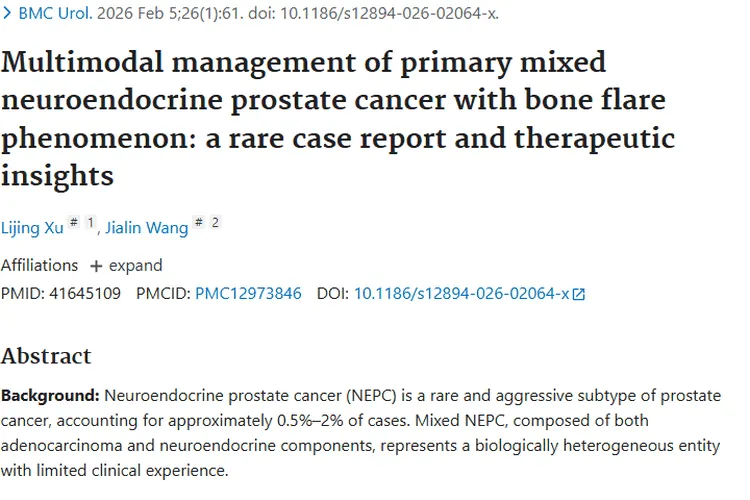Click the # superscript after Lijing Xu
Image resolution: width=750 pixels, height=500 pixels.
pos(74,224)
